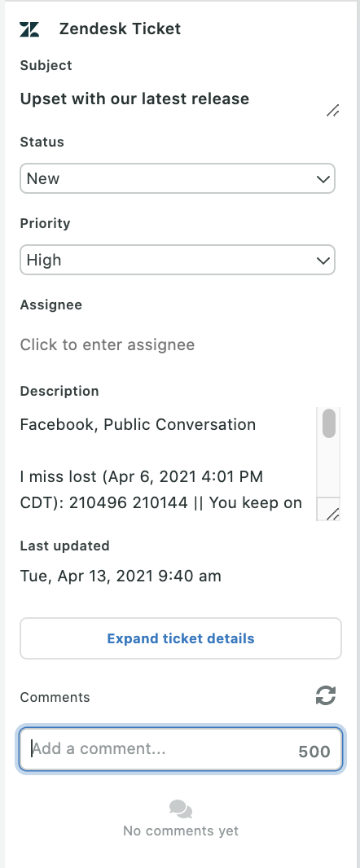Open the Priority dropdown showing High
The width and height of the screenshot is (360, 868).
[x=178, y=260]
